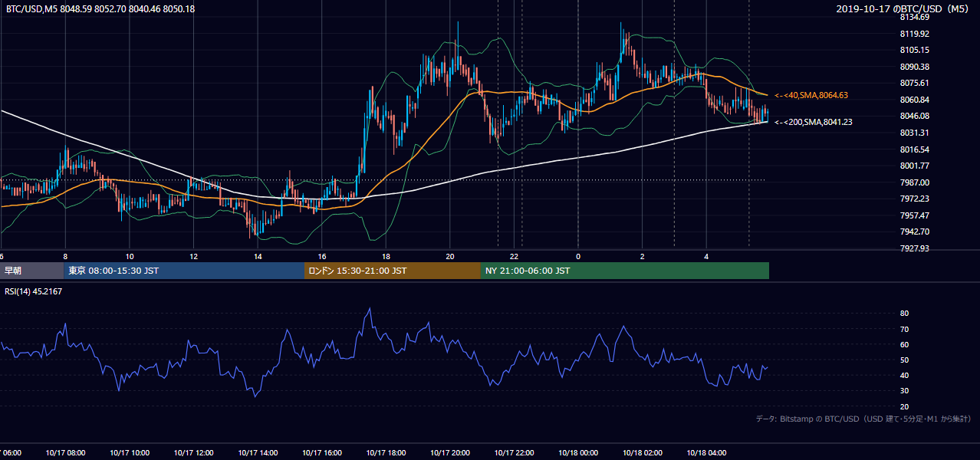Click hour tick 16 under the candlestick chart
This screenshot has width=980, height=460.
click(x=322, y=256)
